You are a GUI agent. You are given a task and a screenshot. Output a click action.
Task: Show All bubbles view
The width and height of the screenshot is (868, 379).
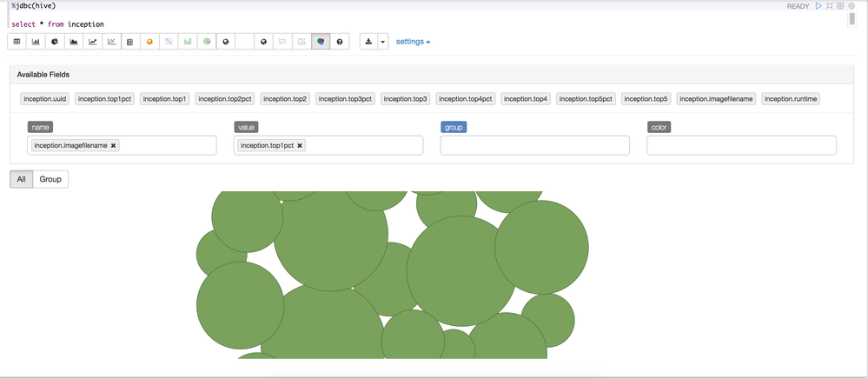click(x=21, y=180)
